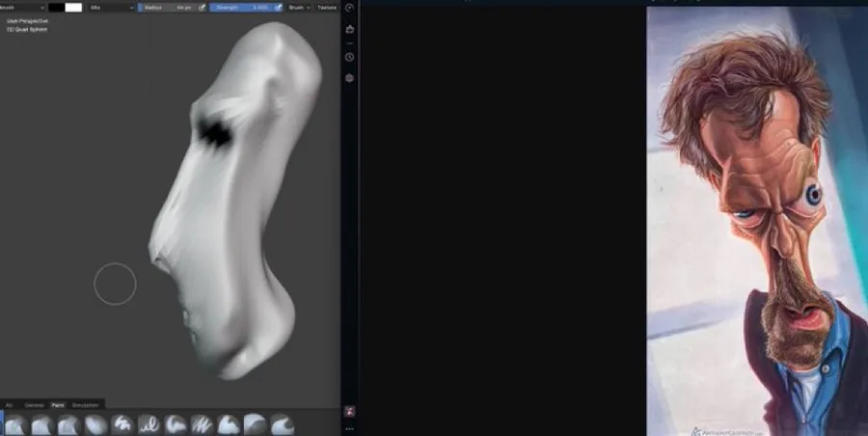Click the 'User Perspective' viewport label
The width and height of the screenshot is (868, 436).
pos(27,21)
